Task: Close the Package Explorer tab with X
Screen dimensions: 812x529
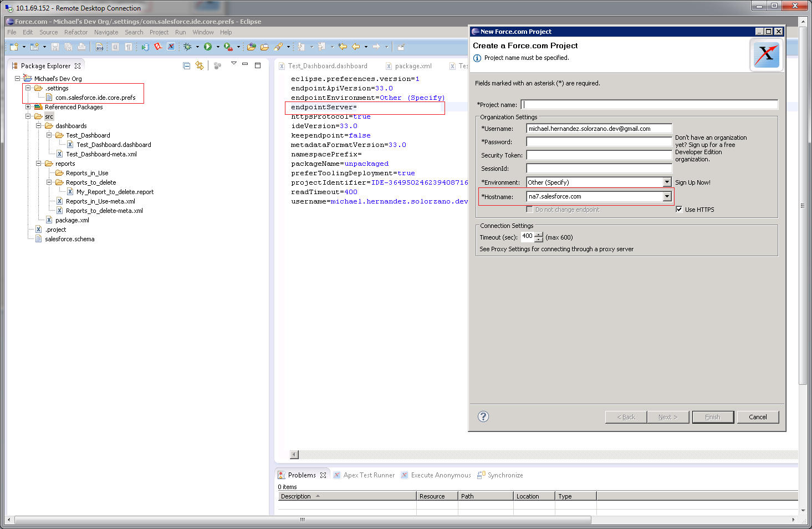Action: tap(78, 66)
